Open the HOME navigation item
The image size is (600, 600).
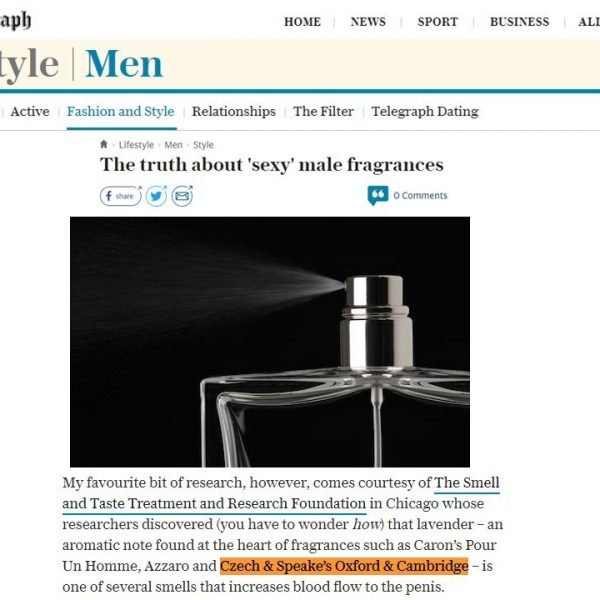(x=302, y=22)
